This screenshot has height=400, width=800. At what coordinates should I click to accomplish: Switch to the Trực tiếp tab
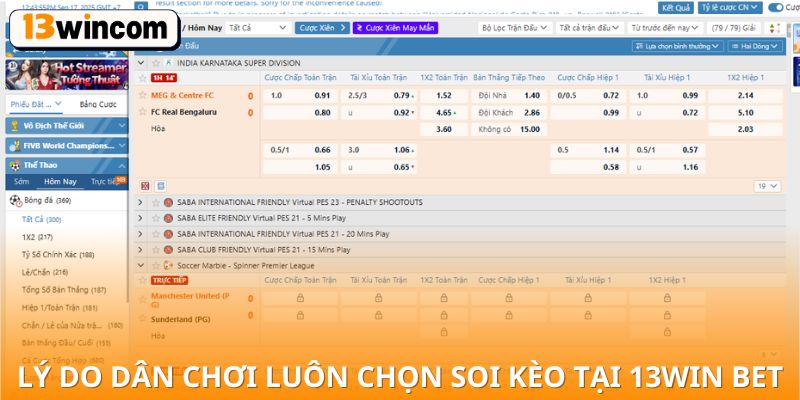tap(104, 182)
